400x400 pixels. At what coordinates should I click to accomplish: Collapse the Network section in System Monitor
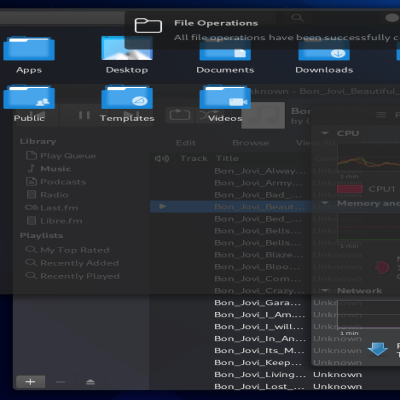pyautogui.click(x=325, y=290)
